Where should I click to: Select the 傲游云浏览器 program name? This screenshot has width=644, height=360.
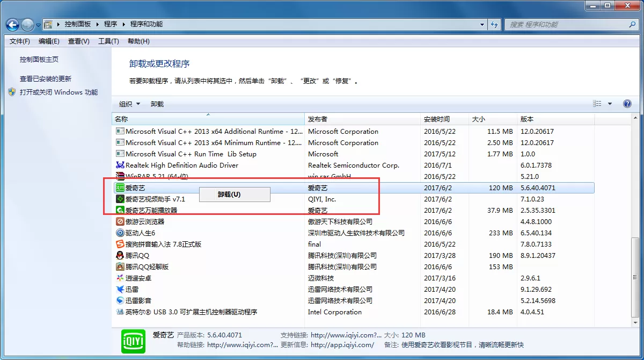click(x=145, y=222)
